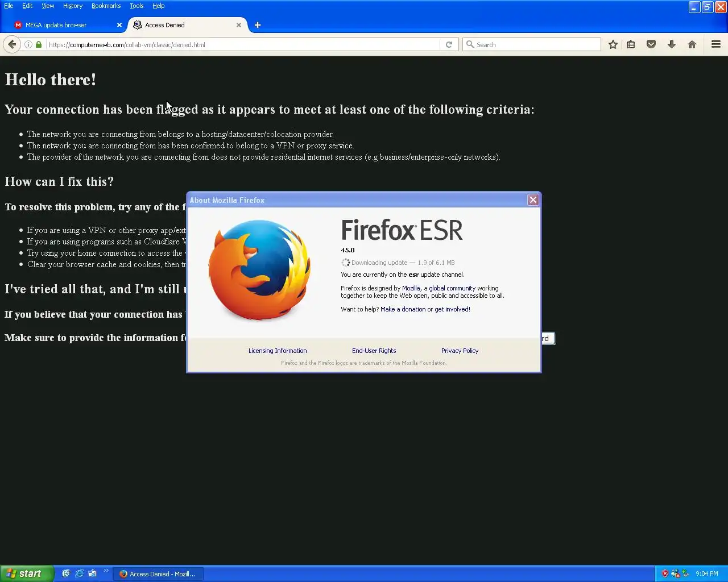The height and width of the screenshot is (582, 728).
Task: Show bookmarks list via clipboard icon
Action: 631,44
